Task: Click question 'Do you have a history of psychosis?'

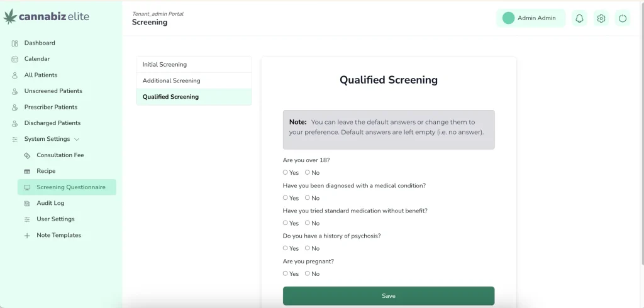Action: (x=332, y=236)
